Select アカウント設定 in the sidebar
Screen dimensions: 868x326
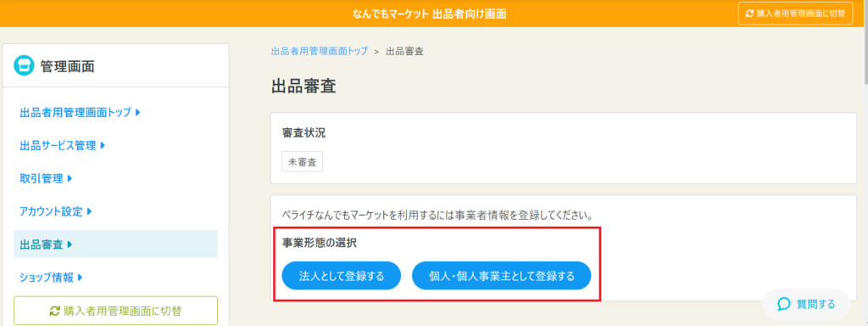pos(55,211)
